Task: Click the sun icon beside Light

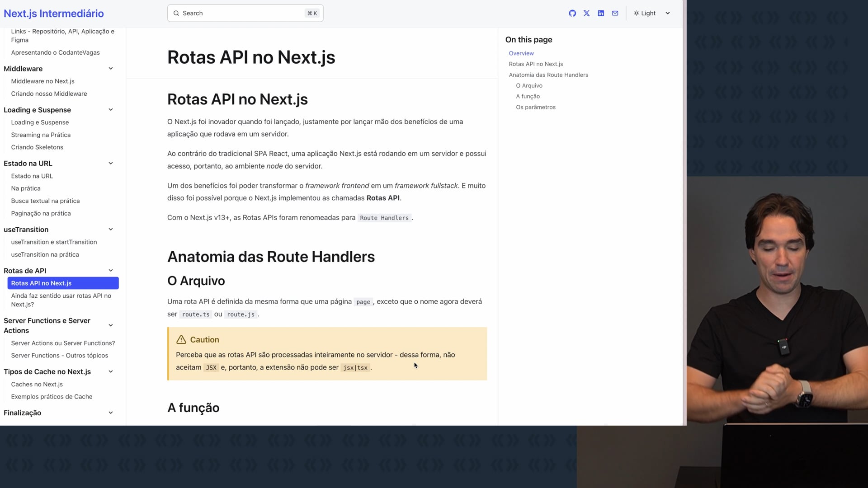Action: tap(636, 13)
